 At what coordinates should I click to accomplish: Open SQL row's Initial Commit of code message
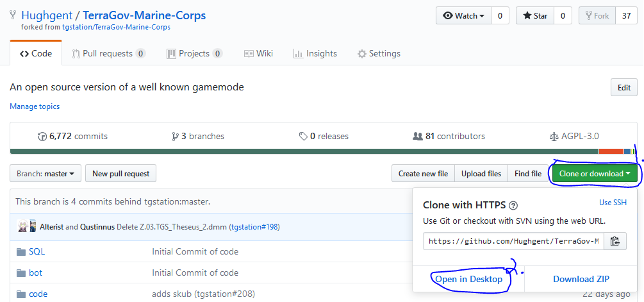click(x=195, y=251)
